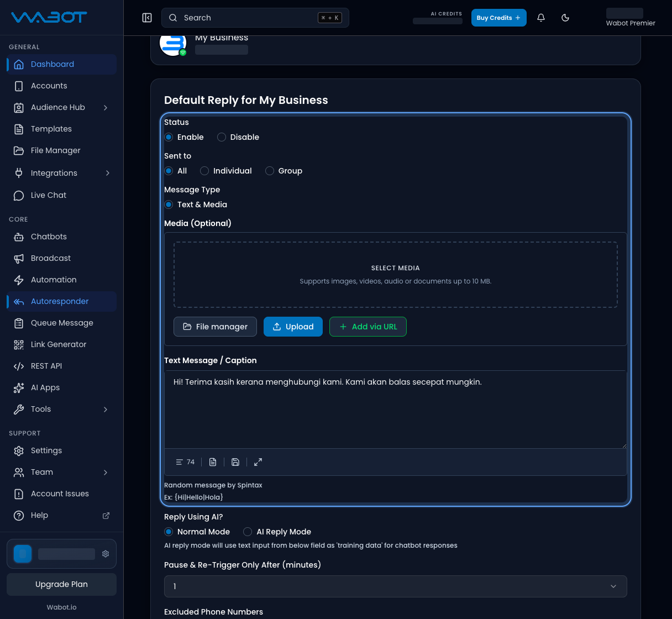672x619 pixels.
Task: Click the Queue Message clipboard icon
Action: click(x=19, y=323)
